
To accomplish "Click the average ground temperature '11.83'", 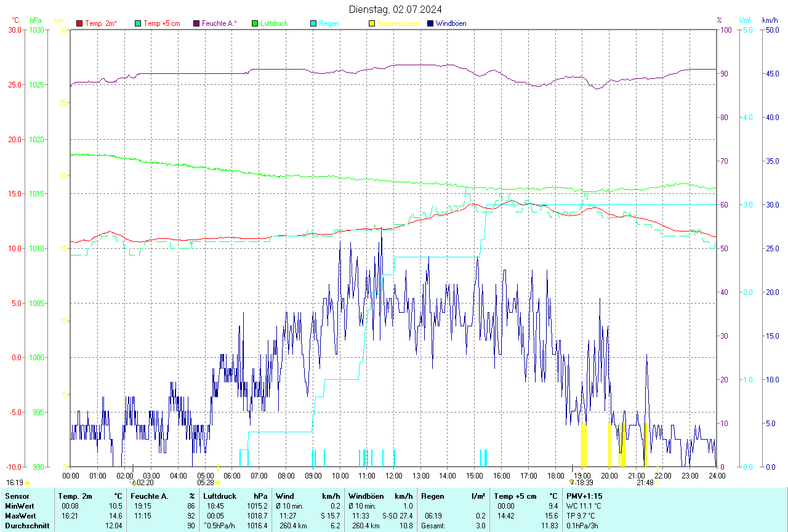I will click(549, 526).
